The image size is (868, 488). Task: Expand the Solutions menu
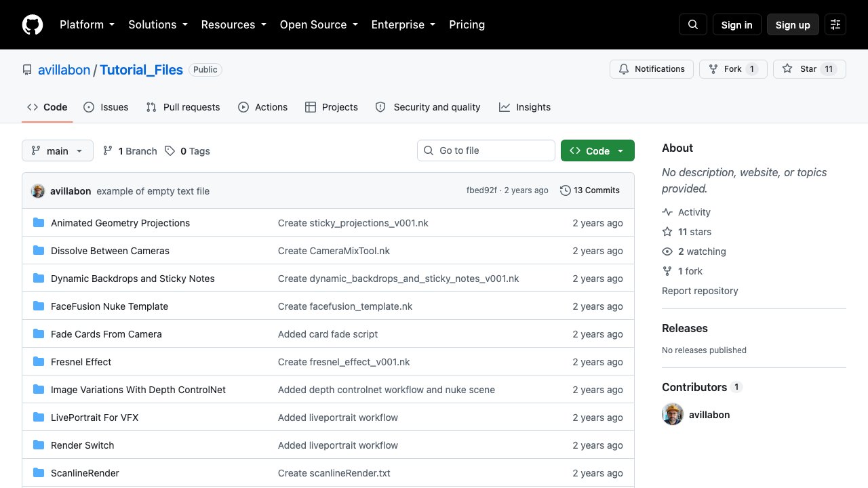click(x=158, y=24)
